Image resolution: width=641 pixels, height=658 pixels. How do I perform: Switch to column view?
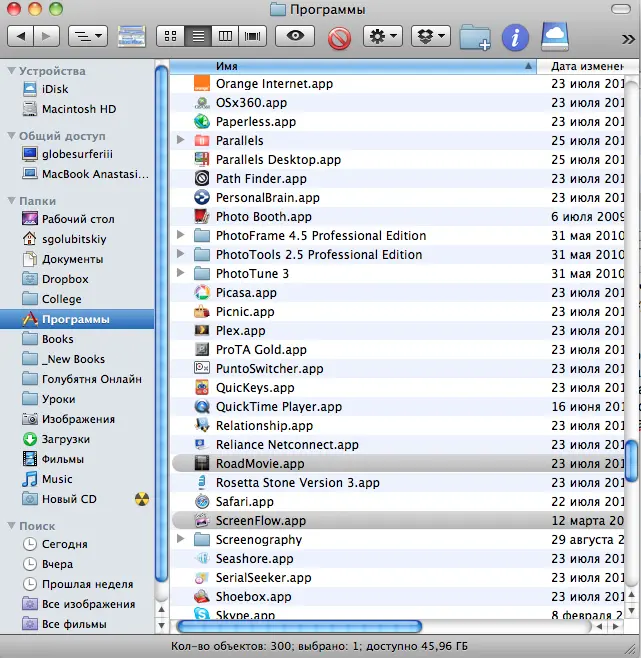(225, 37)
